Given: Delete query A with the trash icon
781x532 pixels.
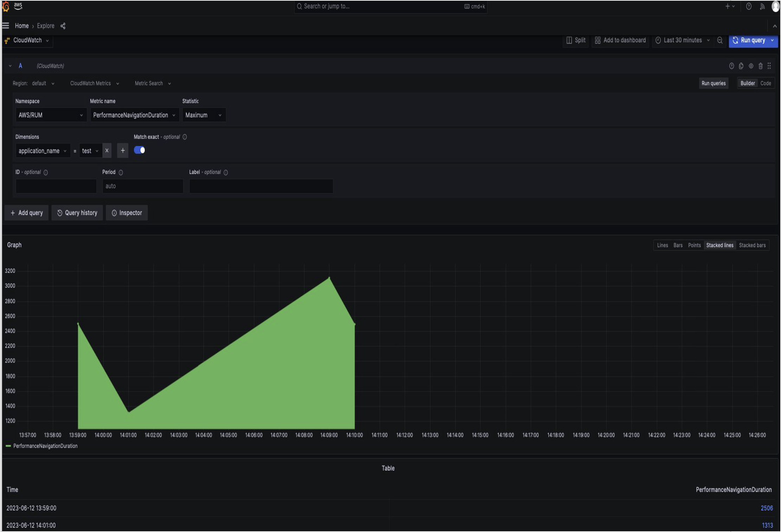Looking at the screenshot, I should pyautogui.click(x=760, y=66).
